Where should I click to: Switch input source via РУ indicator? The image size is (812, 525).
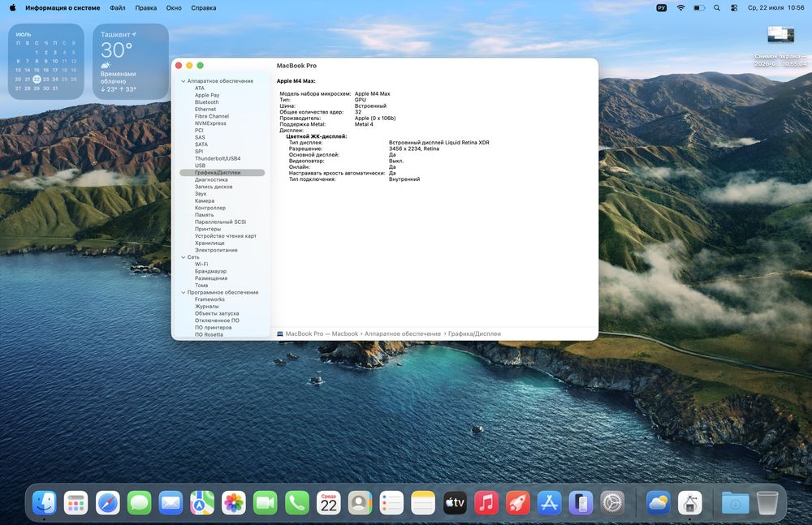tap(661, 8)
